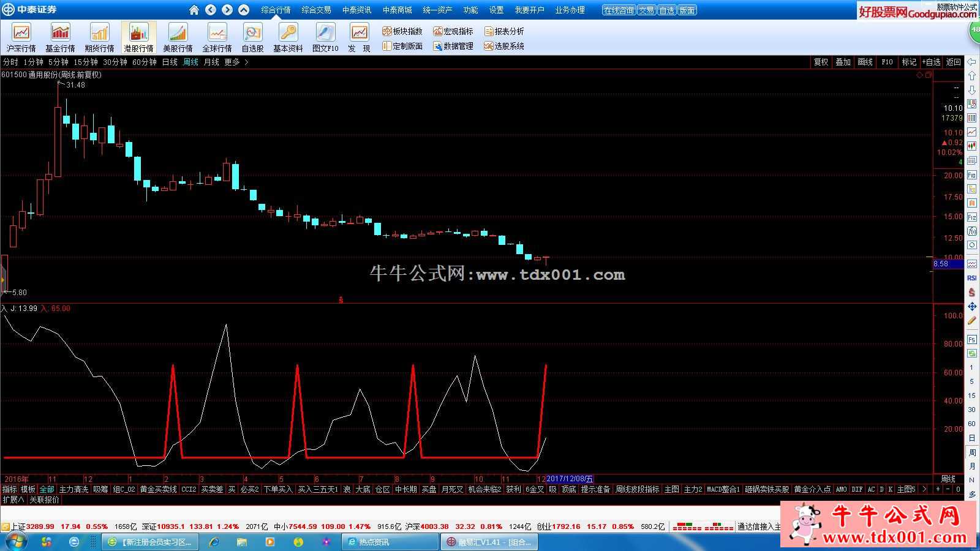The image size is (980, 551).
Task: Click the sidebar up arrow icon
Action: 972,76
